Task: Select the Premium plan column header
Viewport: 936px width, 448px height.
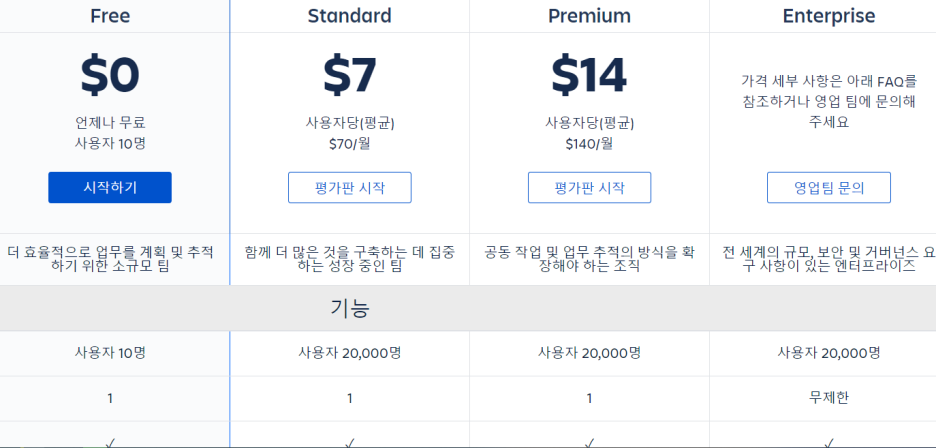Action: tap(590, 16)
